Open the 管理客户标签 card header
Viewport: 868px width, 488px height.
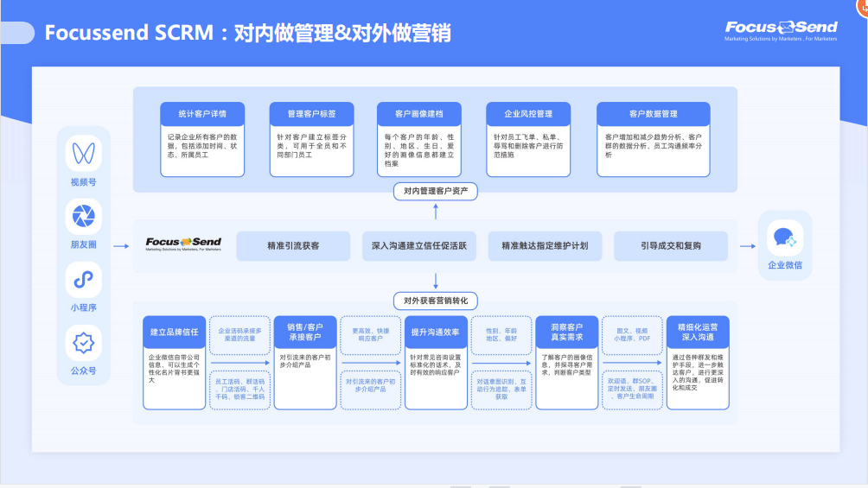[x=311, y=114]
